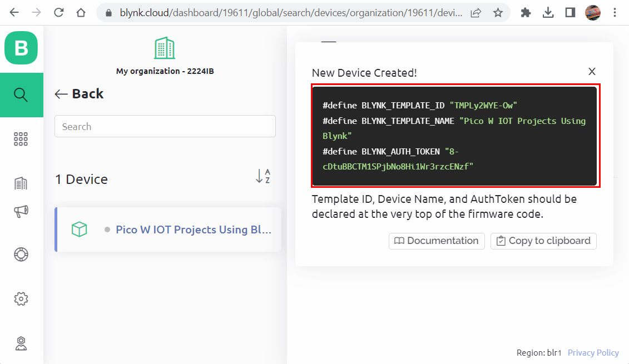Sort devices with the A-Z icon
This screenshot has width=629, height=364.
[x=263, y=176]
